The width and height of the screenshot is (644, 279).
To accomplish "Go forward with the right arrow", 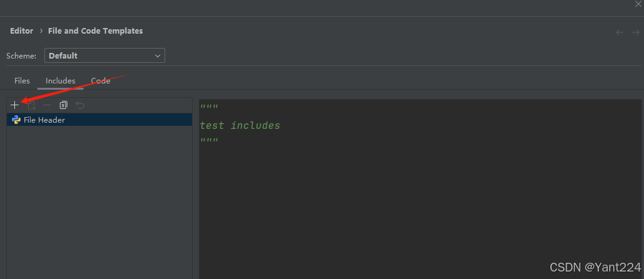I will click(635, 32).
